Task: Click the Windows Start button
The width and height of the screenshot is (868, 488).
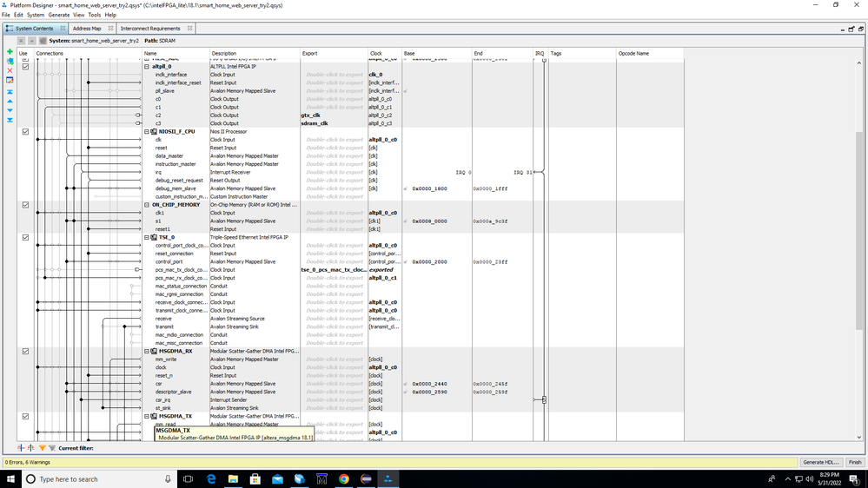Action: click(x=10, y=479)
